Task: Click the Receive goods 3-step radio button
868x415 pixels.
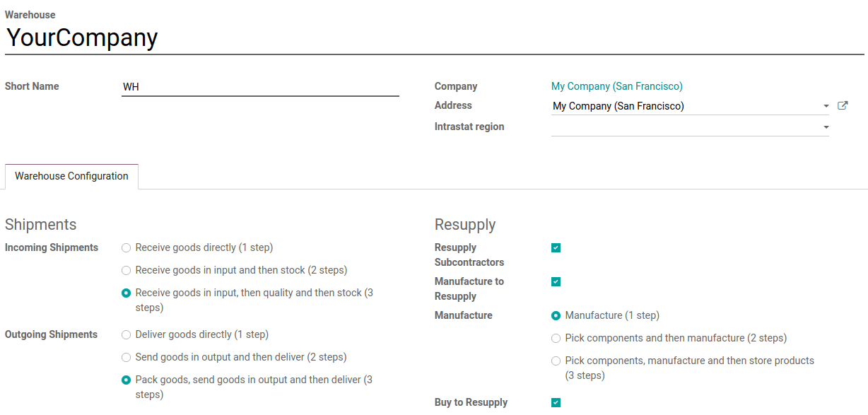Action: coord(126,293)
